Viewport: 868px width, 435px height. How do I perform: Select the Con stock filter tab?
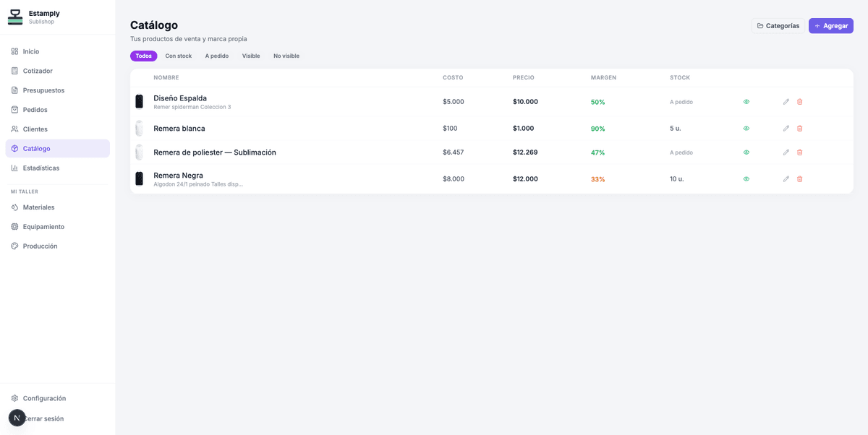pos(178,56)
